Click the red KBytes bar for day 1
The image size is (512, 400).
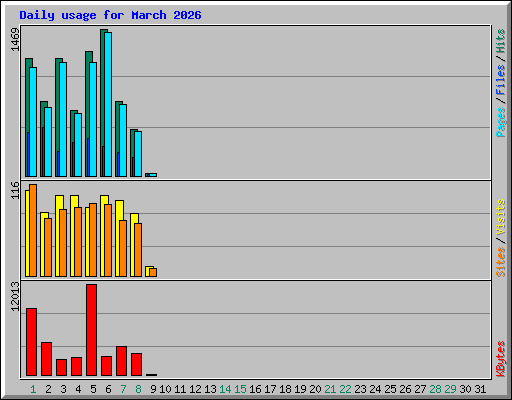[x=31, y=342]
